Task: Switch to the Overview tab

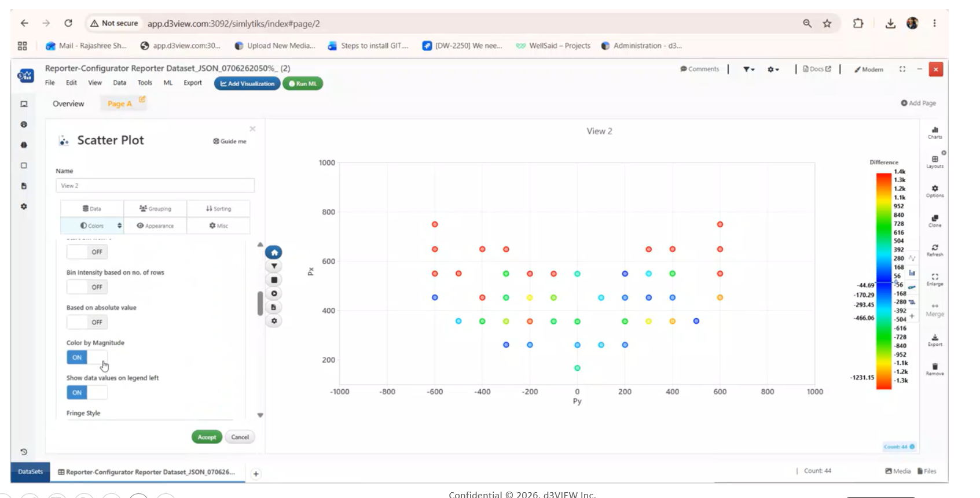Action: pyautogui.click(x=68, y=104)
